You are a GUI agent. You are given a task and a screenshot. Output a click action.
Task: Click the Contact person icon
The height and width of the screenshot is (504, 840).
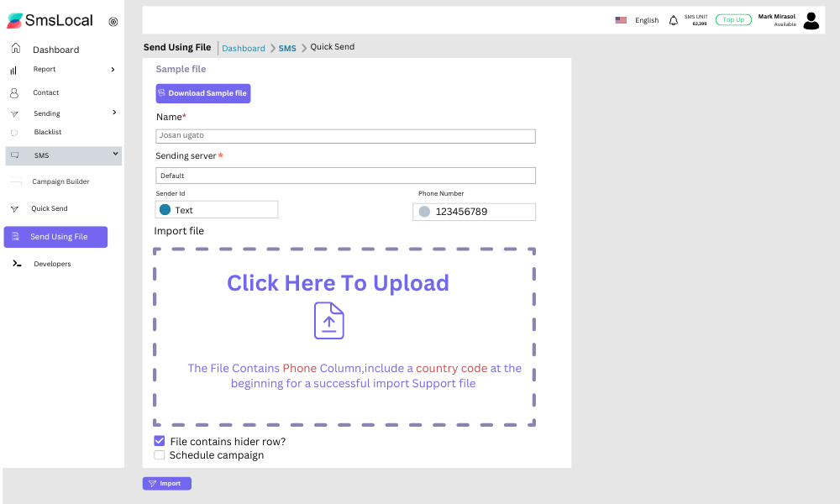14,93
